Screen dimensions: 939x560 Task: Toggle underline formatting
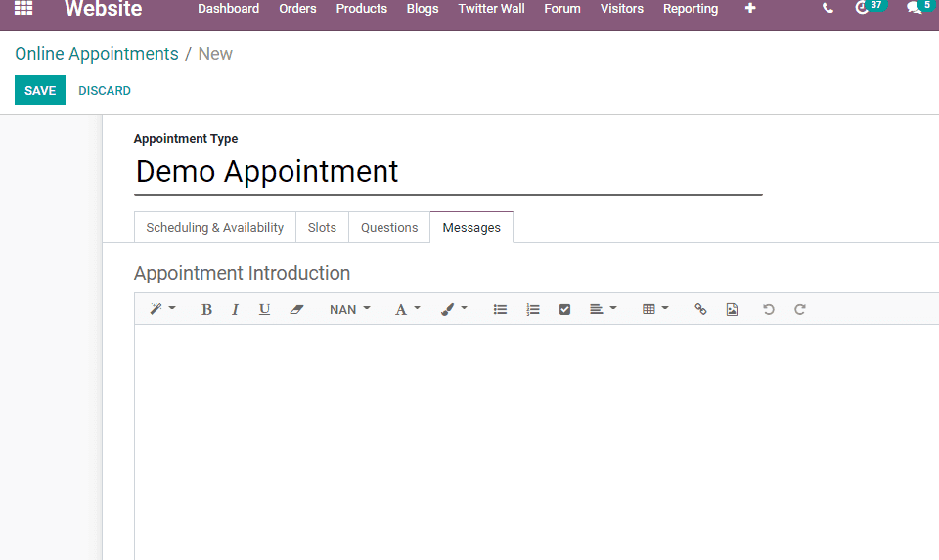(264, 309)
